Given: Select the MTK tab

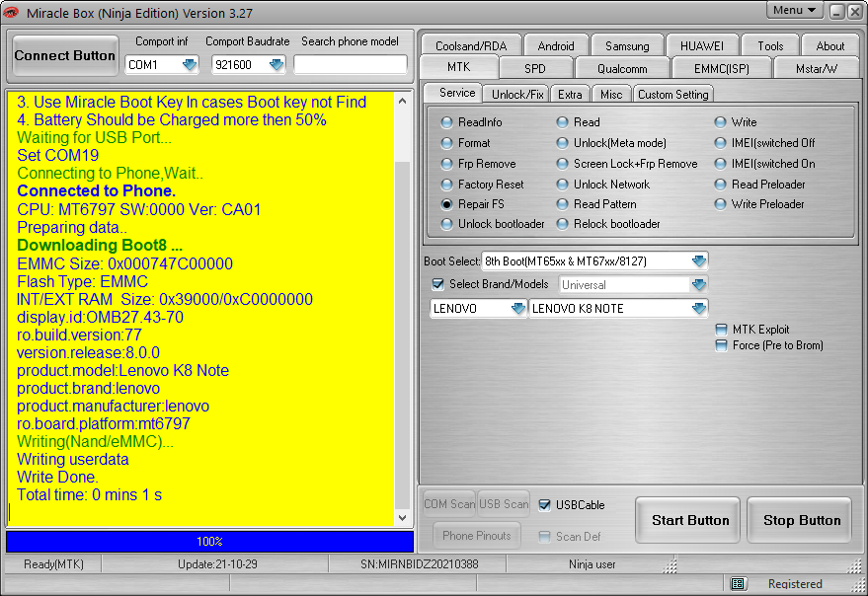Looking at the screenshot, I should click(459, 67).
